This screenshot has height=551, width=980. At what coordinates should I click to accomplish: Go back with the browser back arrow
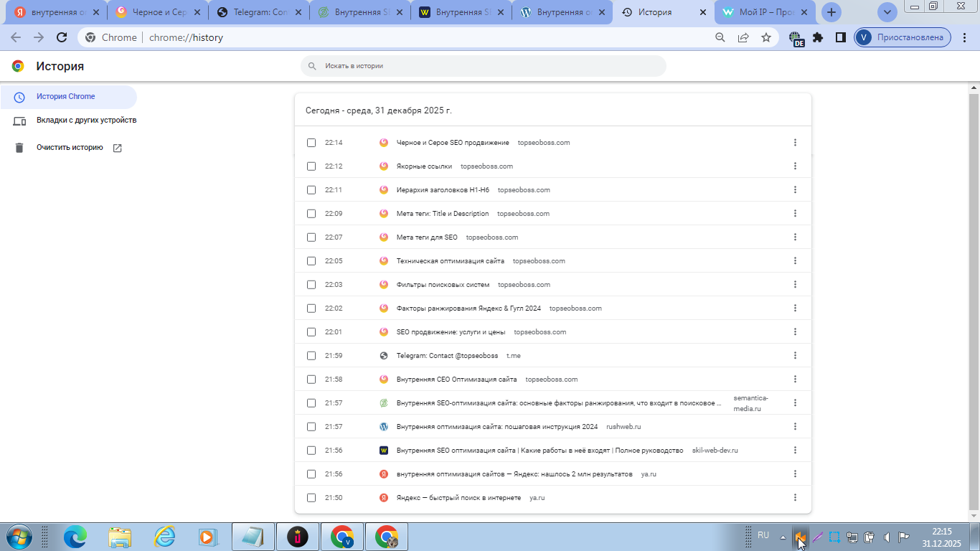pos(16,37)
